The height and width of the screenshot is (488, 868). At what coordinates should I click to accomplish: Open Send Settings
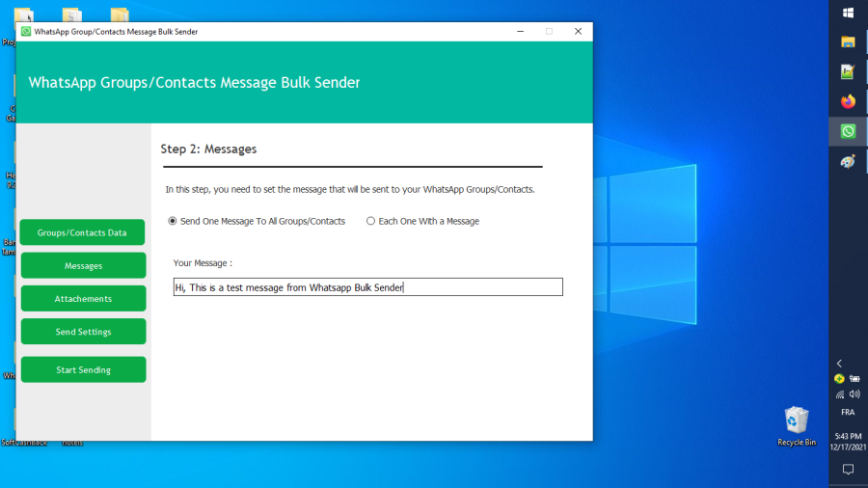click(83, 332)
